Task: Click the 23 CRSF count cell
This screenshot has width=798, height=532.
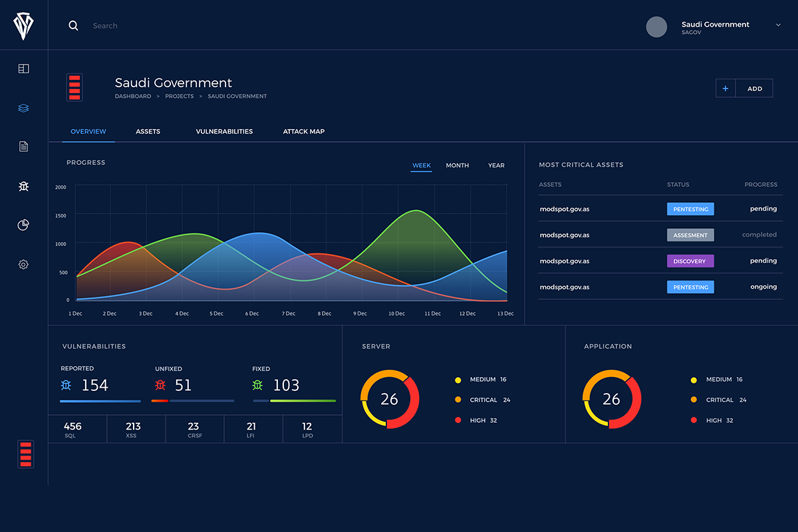Action: [194, 430]
